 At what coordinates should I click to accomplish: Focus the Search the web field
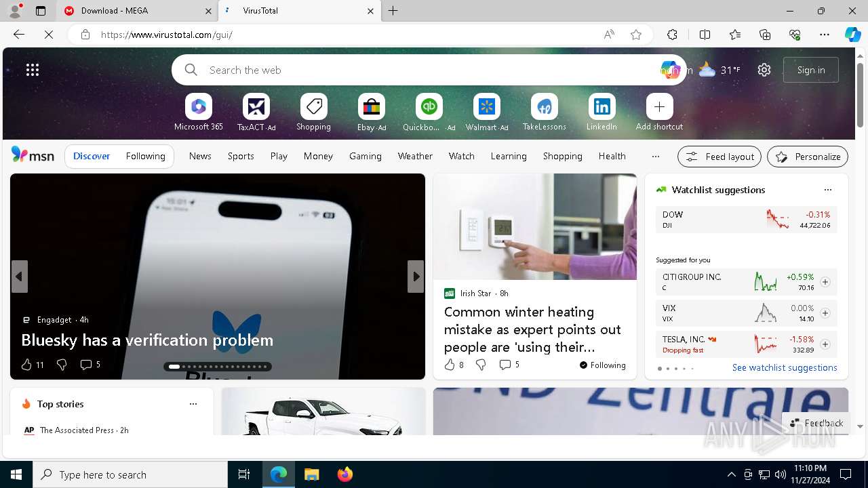pos(429,70)
